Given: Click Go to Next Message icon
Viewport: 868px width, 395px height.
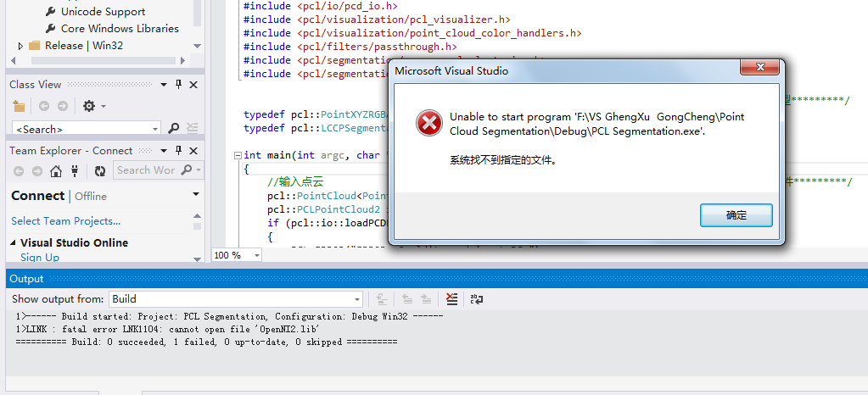Looking at the screenshot, I should pyautogui.click(x=426, y=299).
